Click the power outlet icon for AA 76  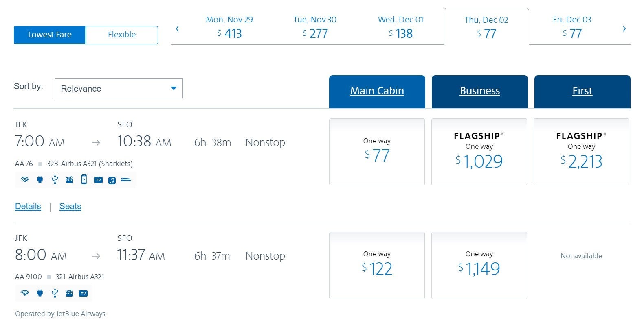[40, 180]
